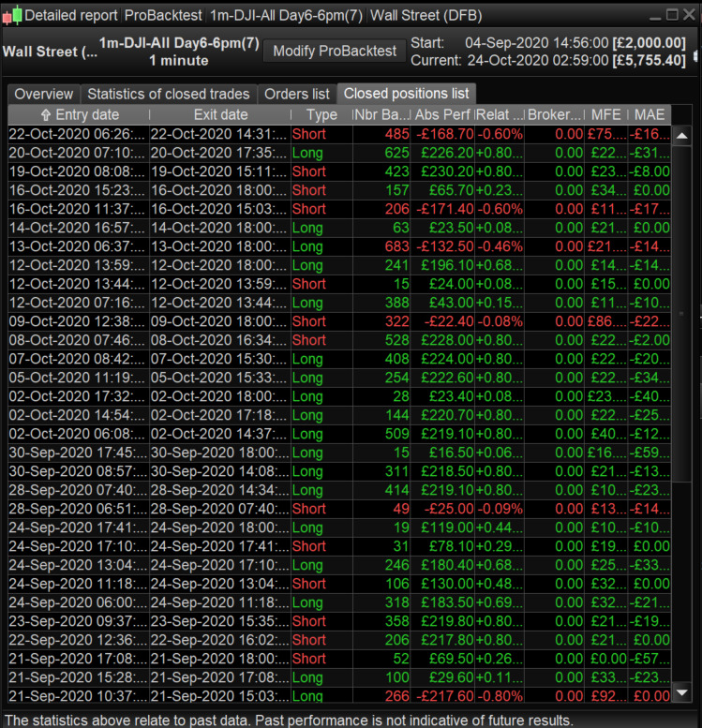Sort by Nbr Bars column header

pyautogui.click(x=381, y=114)
